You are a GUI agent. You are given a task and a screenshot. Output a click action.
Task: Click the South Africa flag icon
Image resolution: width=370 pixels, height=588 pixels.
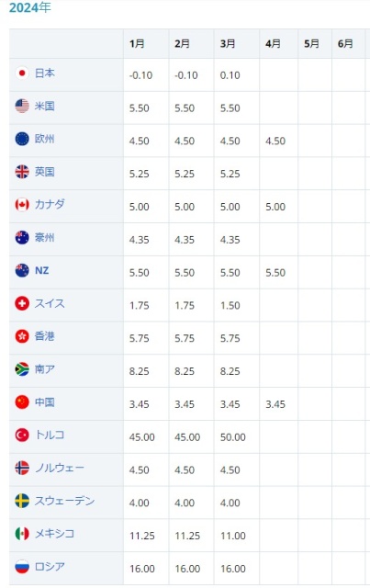point(22,369)
